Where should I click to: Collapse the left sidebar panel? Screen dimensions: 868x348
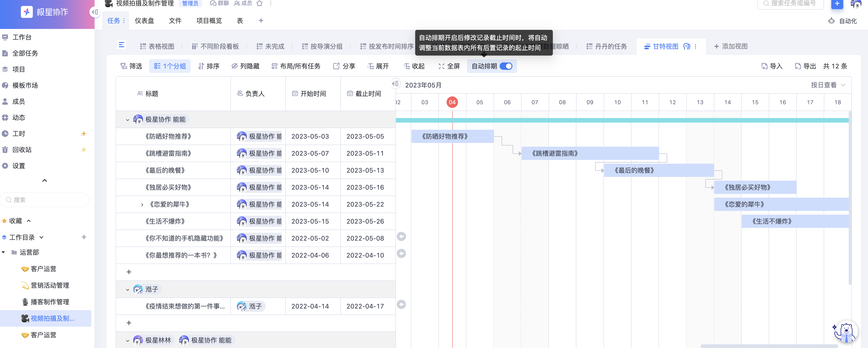point(95,12)
